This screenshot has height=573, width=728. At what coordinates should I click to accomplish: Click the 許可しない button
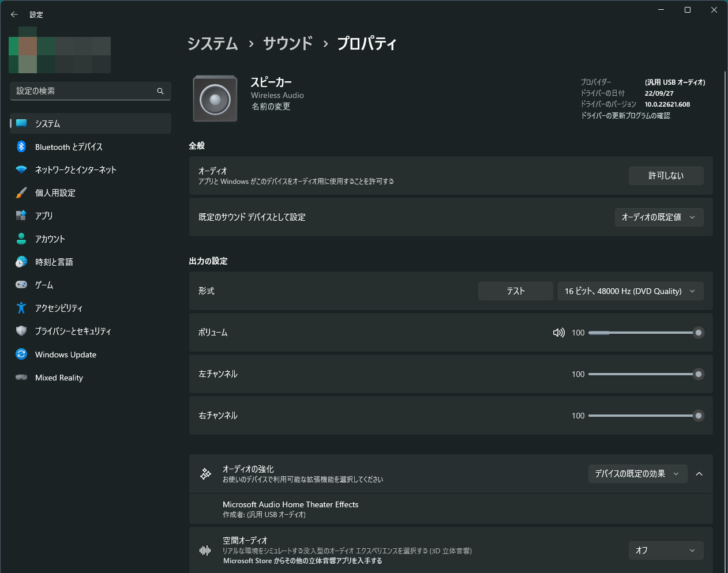coord(666,176)
